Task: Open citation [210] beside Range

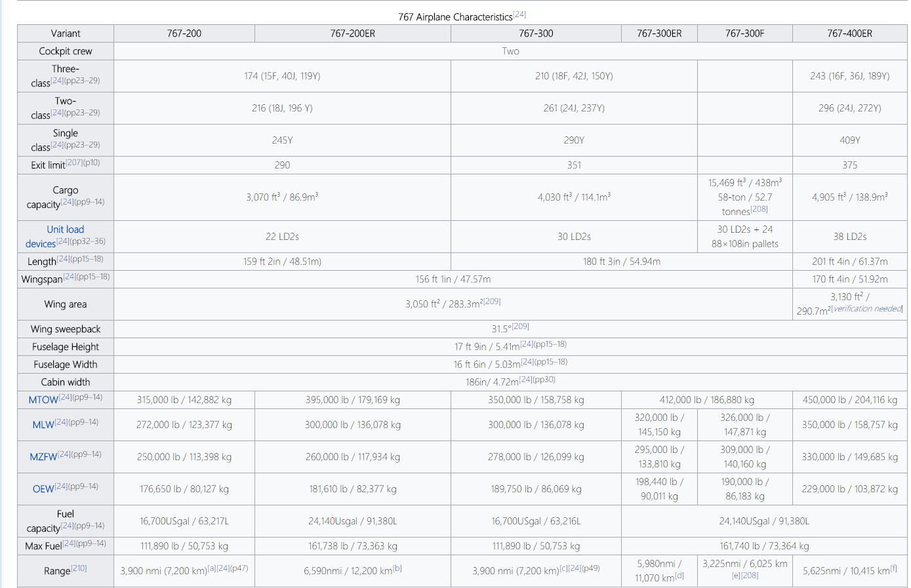Action: click(x=79, y=568)
